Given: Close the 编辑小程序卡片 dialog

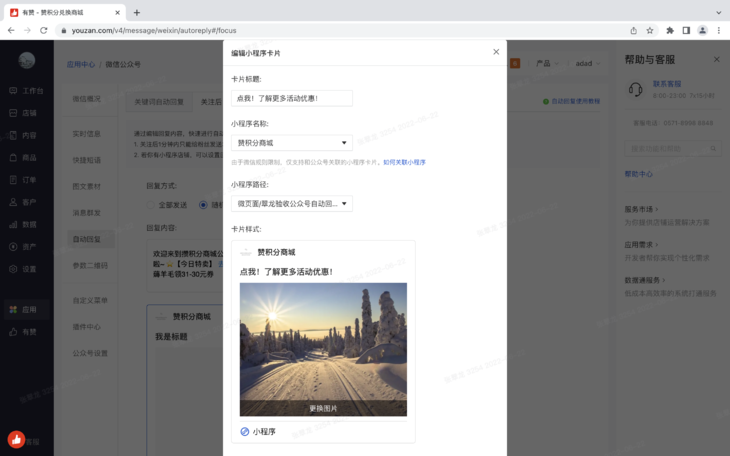Looking at the screenshot, I should tap(496, 52).
